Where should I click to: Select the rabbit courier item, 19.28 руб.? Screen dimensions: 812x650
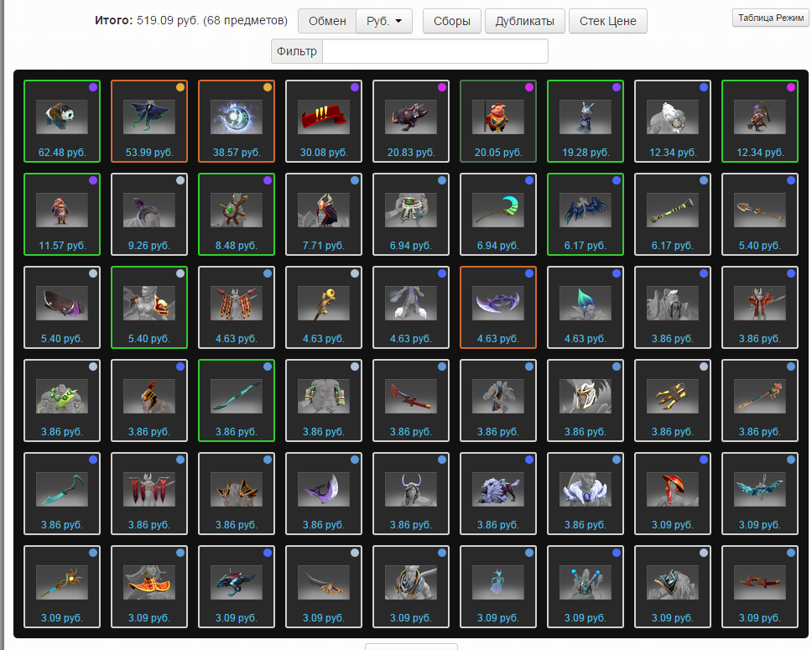[586, 122]
